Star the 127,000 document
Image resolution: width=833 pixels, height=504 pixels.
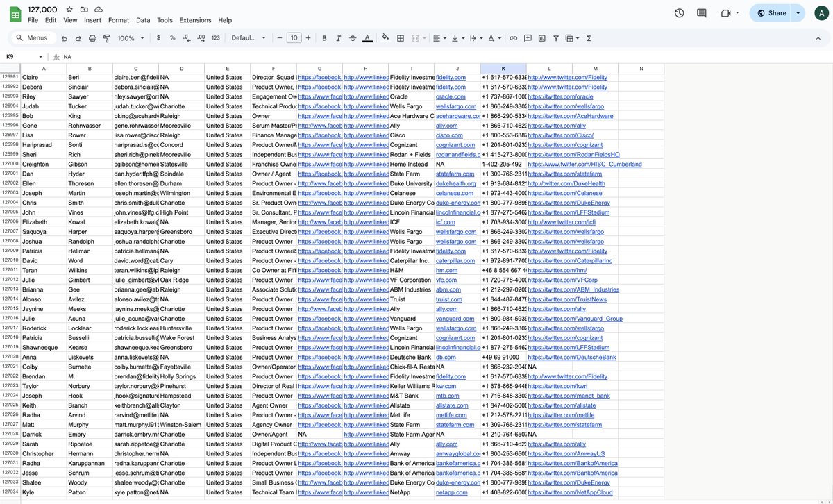pyautogui.click(x=69, y=9)
